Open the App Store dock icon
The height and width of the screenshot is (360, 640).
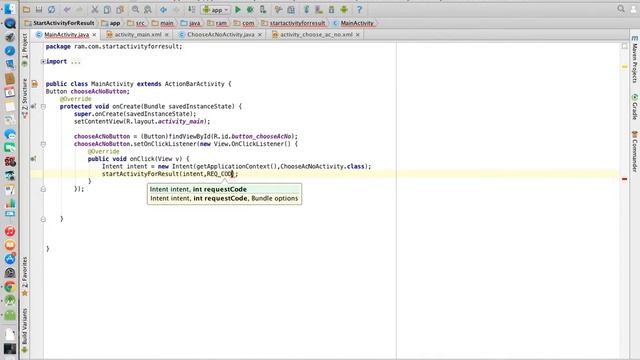[10, 259]
